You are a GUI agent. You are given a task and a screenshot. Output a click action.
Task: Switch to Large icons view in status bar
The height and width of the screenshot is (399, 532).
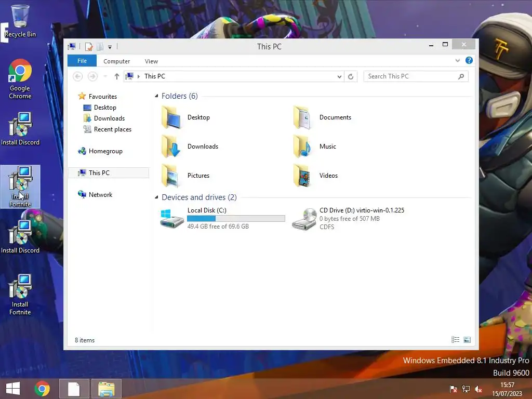pyautogui.click(x=467, y=340)
